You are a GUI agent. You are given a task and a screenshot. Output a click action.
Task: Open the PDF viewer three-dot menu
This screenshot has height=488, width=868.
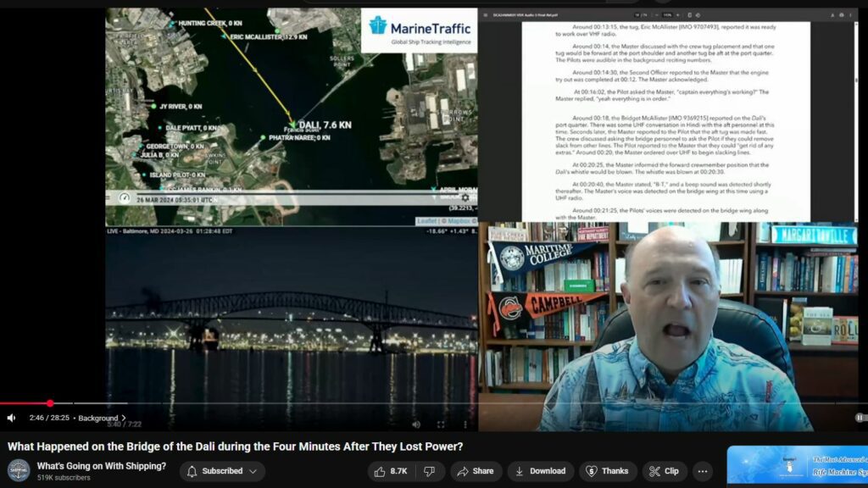tap(851, 15)
